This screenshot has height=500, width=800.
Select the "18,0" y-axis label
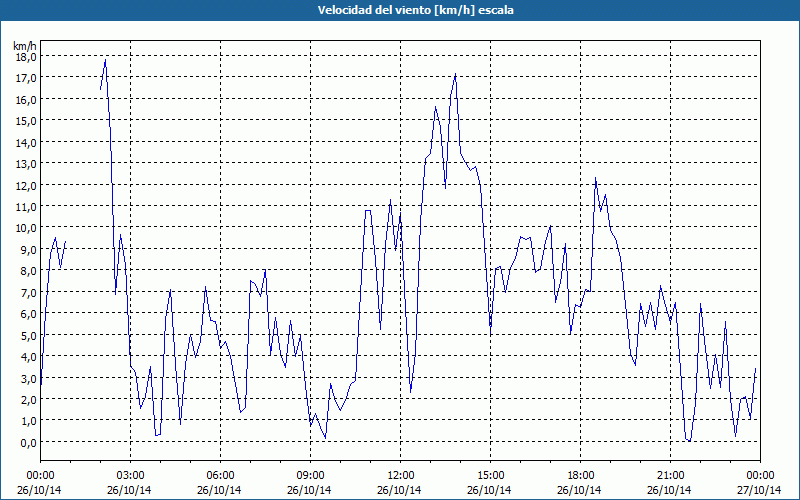tap(26, 57)
